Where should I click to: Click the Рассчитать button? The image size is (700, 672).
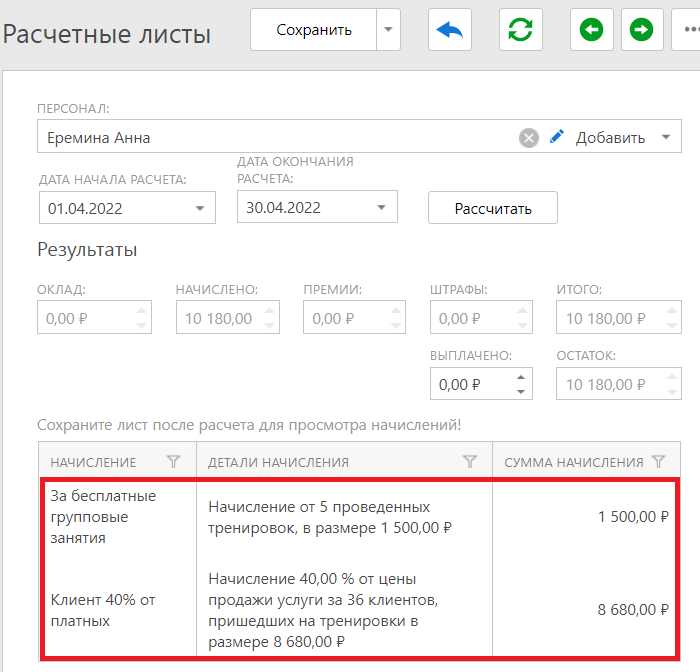(493, 208)
